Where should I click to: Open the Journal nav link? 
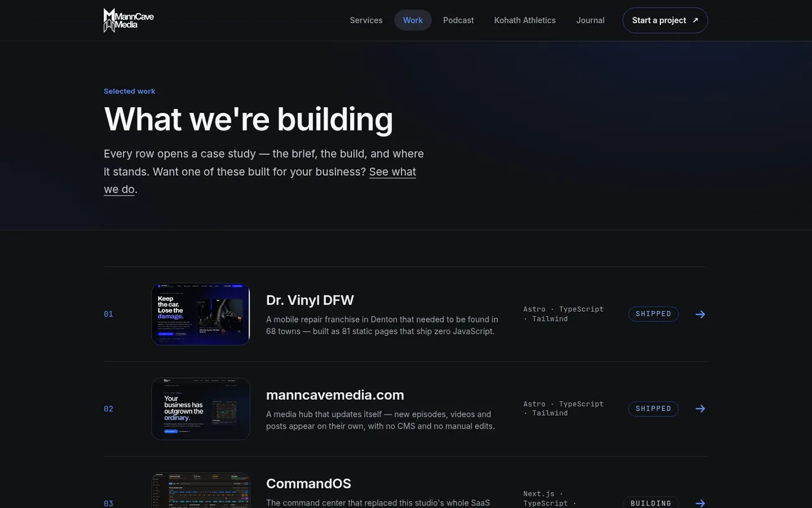point(591,20)
